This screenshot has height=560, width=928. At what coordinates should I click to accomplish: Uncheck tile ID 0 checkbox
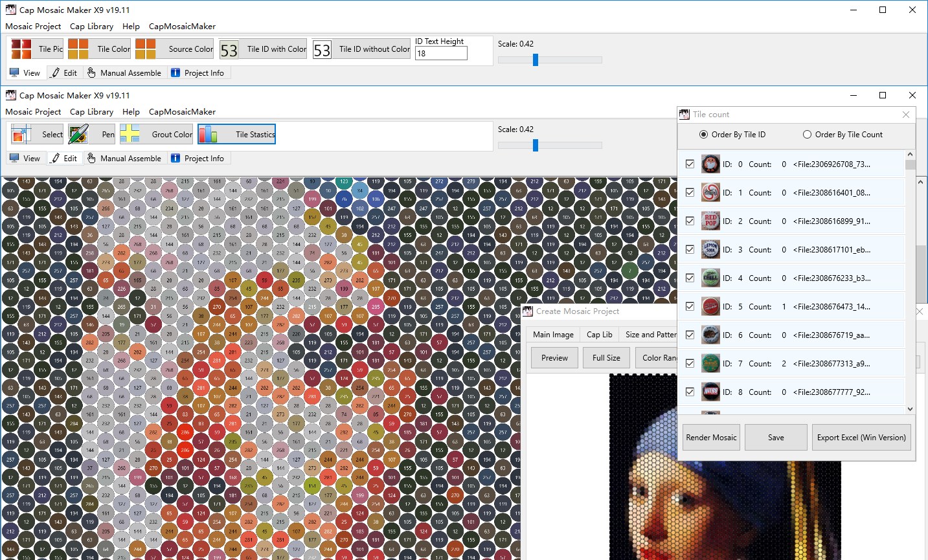pyautogui.click(x=690, y=164)
